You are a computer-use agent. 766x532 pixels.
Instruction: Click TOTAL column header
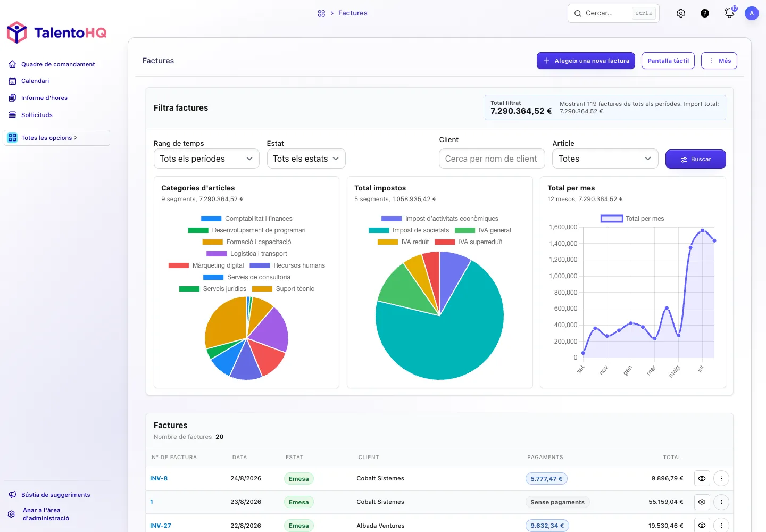(672, 458)
